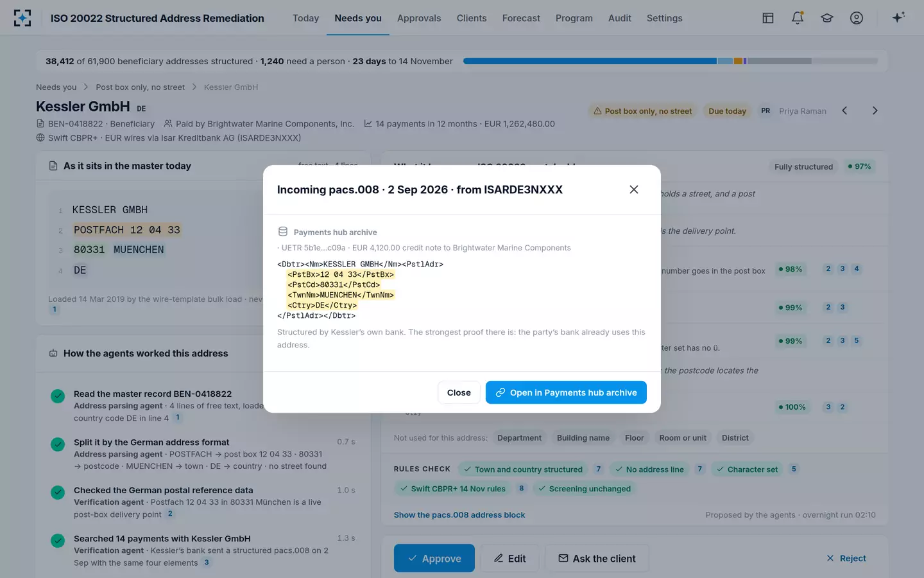Open the AI sparkle assistant icon
The image size is (924, 578).
[898, 17]
